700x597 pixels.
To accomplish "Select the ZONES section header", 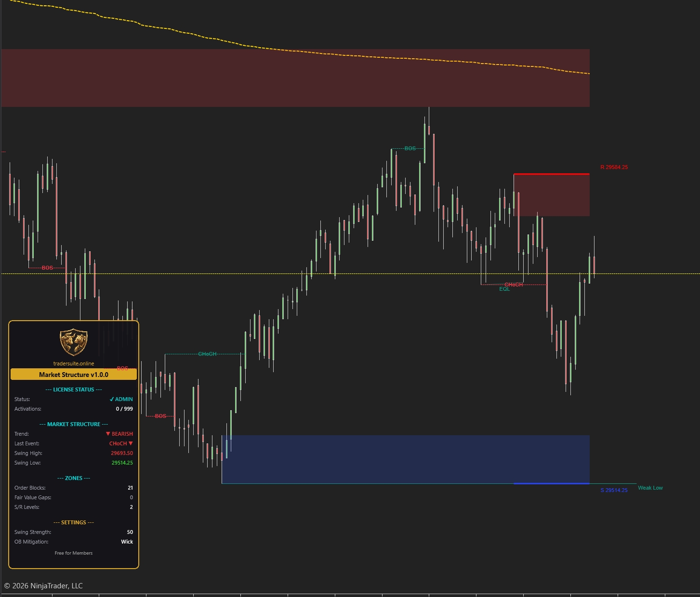I will [x=74, y=478].
